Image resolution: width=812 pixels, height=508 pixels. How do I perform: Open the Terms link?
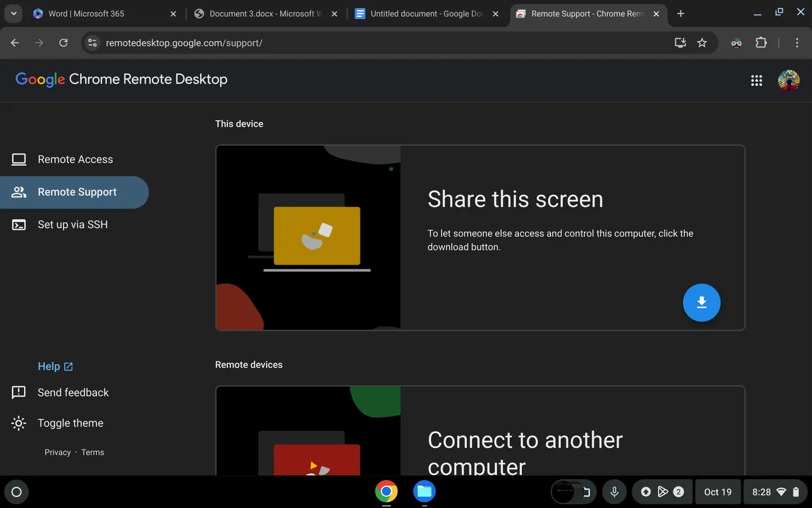(93, 452)
